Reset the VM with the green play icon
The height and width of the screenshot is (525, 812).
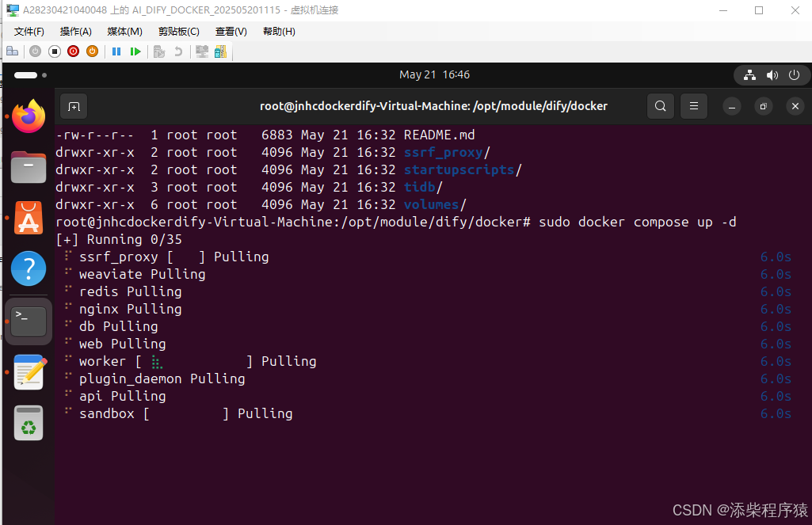135,51
